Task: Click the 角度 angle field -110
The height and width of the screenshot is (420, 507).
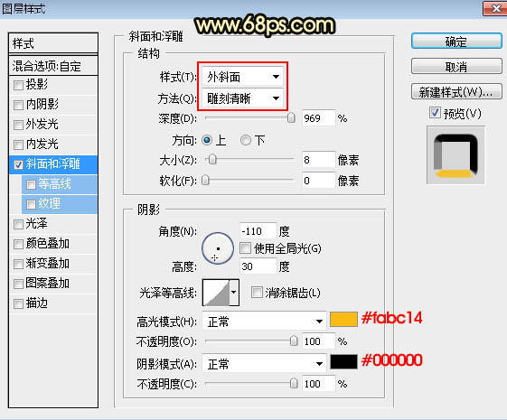Action: [258, 231]
